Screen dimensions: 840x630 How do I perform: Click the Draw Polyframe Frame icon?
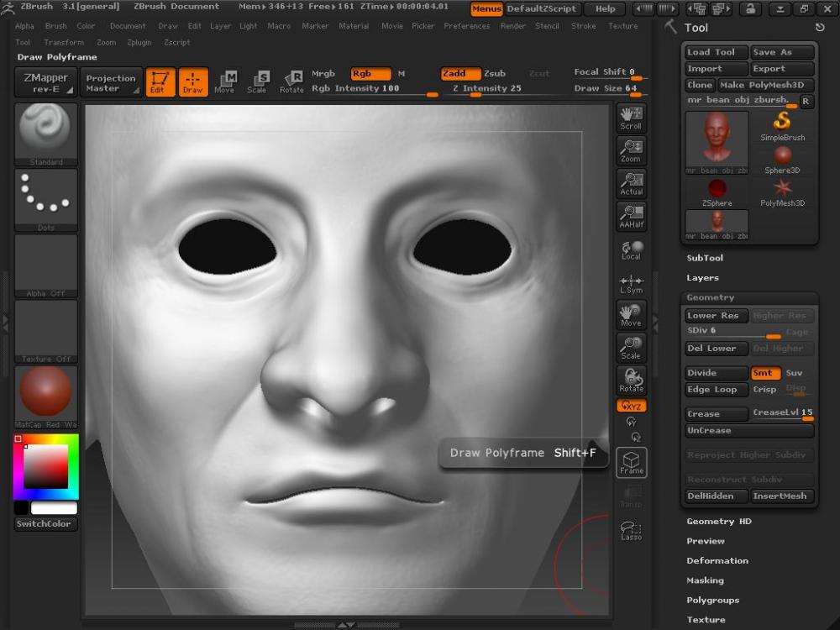pos(631,462)
